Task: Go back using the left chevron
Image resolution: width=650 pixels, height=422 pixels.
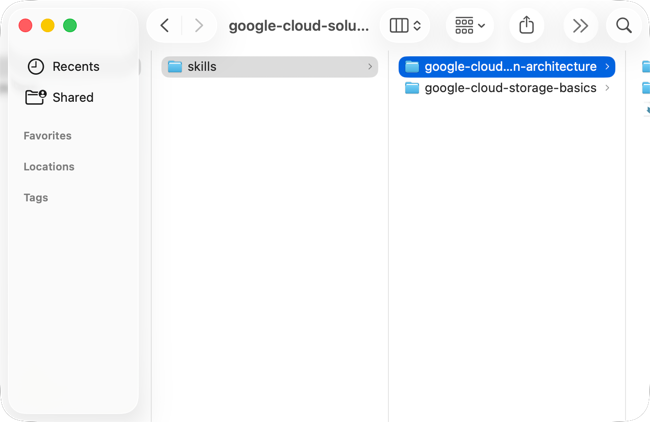Action: (165, 26)
